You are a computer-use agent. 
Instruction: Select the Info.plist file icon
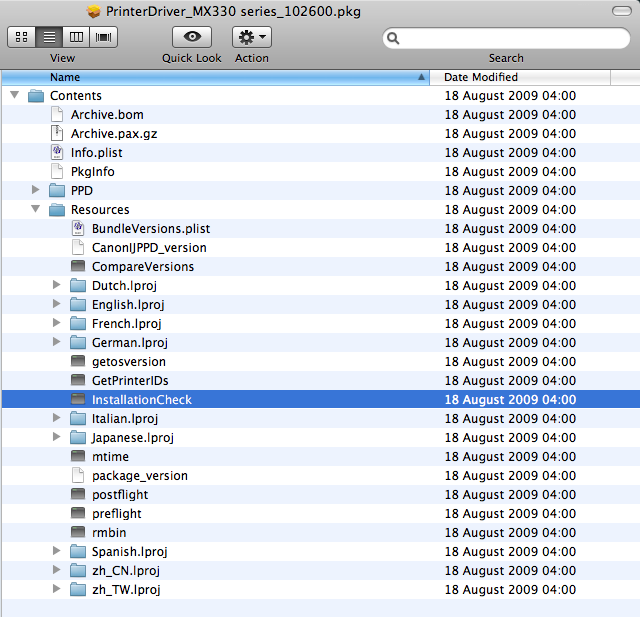coord(57,153)
